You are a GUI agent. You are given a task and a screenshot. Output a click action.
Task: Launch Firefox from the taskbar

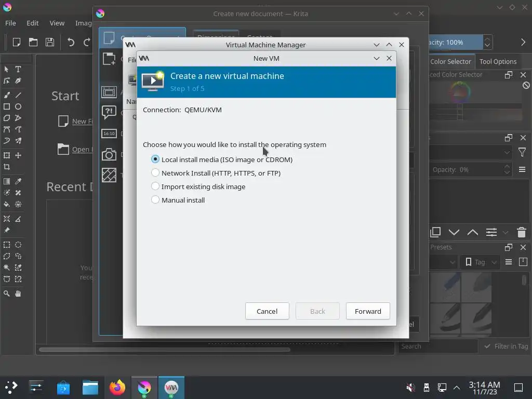click(x=117, y=387)
